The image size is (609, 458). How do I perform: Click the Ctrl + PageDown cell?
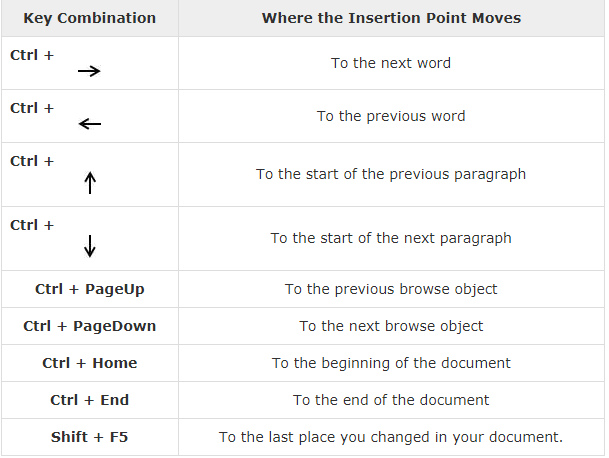90,326
